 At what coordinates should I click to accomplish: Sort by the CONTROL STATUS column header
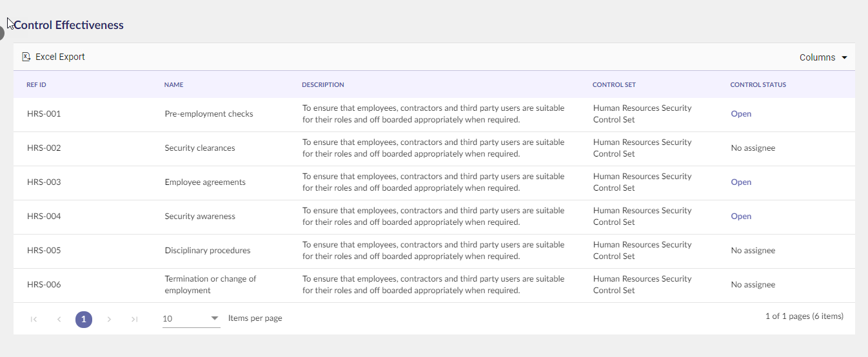[758, 85]
